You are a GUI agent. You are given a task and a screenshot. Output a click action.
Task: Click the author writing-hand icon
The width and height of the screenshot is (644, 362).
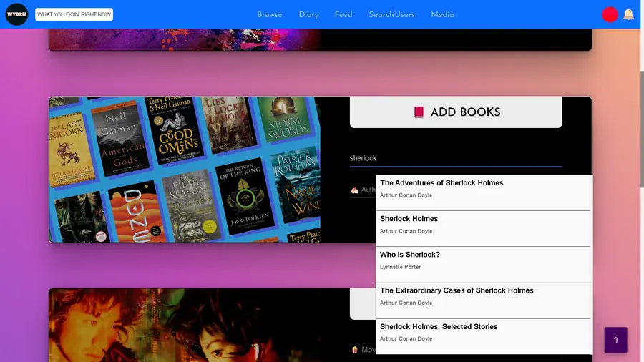pos(354,190)
